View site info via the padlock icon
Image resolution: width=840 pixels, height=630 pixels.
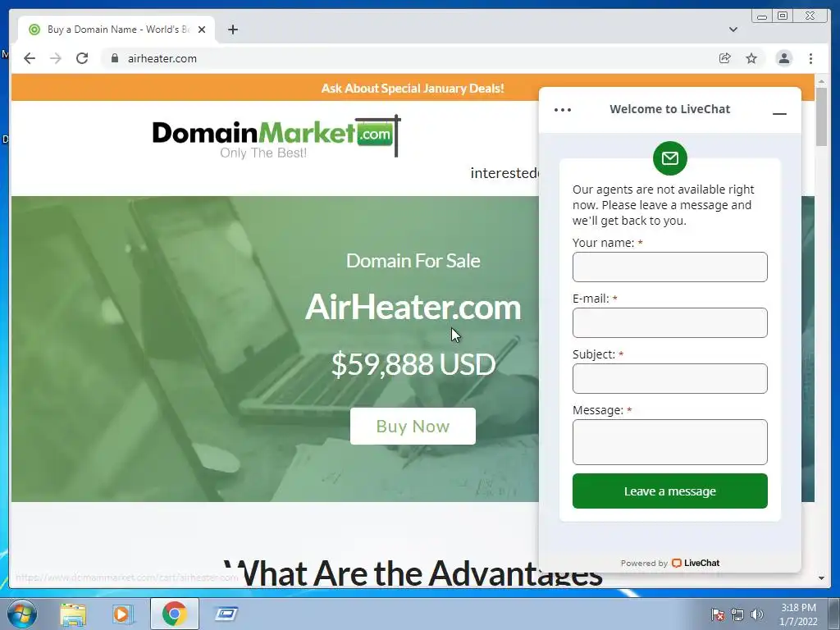point(114,58)
